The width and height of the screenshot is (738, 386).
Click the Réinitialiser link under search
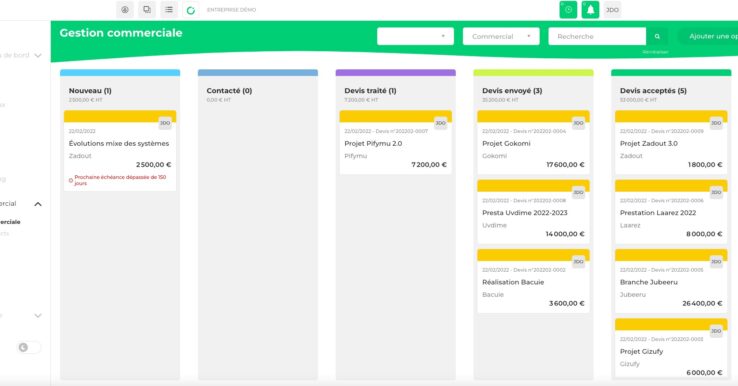[655, 52]
